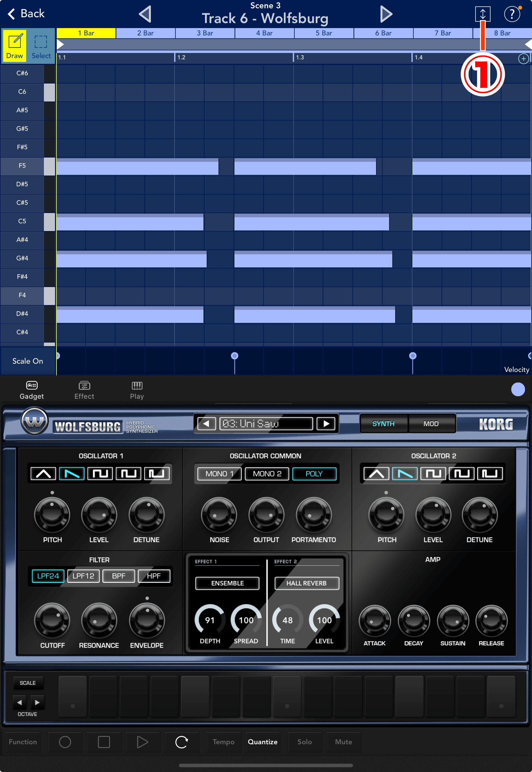The image size is (532, 772).
Task: Select HPF filter type
Action: pos(154,576)
